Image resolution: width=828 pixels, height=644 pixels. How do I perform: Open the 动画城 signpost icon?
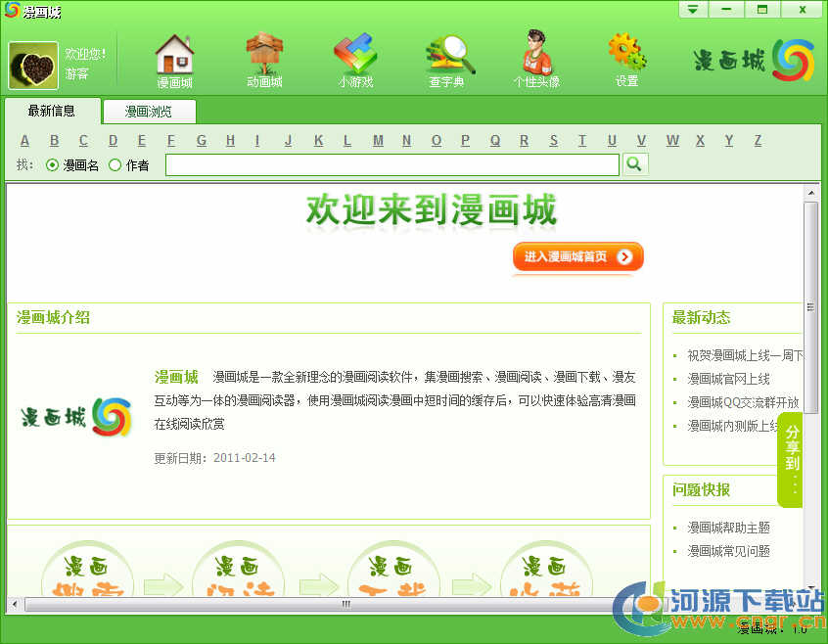tap(264, 60)
